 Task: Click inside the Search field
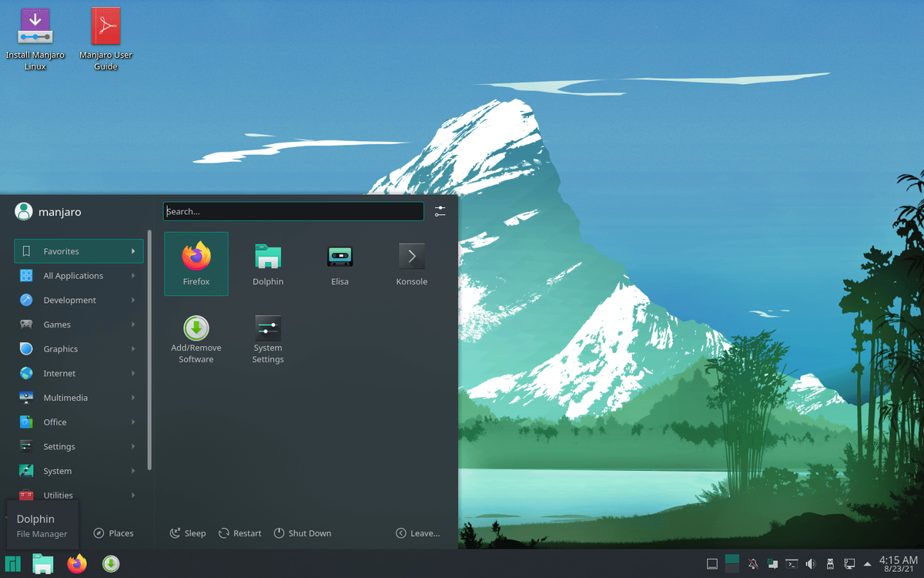tap(293, 211)
